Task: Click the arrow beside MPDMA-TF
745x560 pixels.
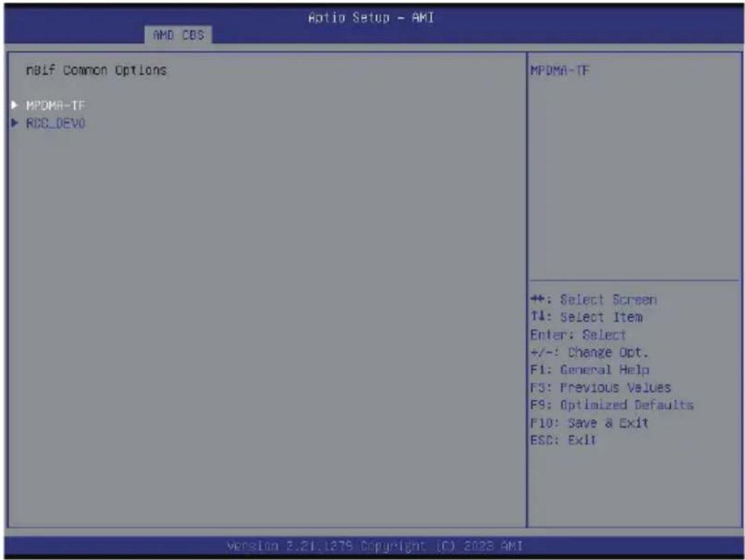Action: click(14, 105)
